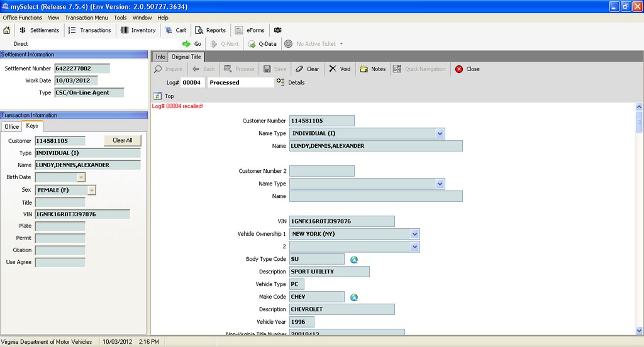Click the Make Code field

(317, 297)
